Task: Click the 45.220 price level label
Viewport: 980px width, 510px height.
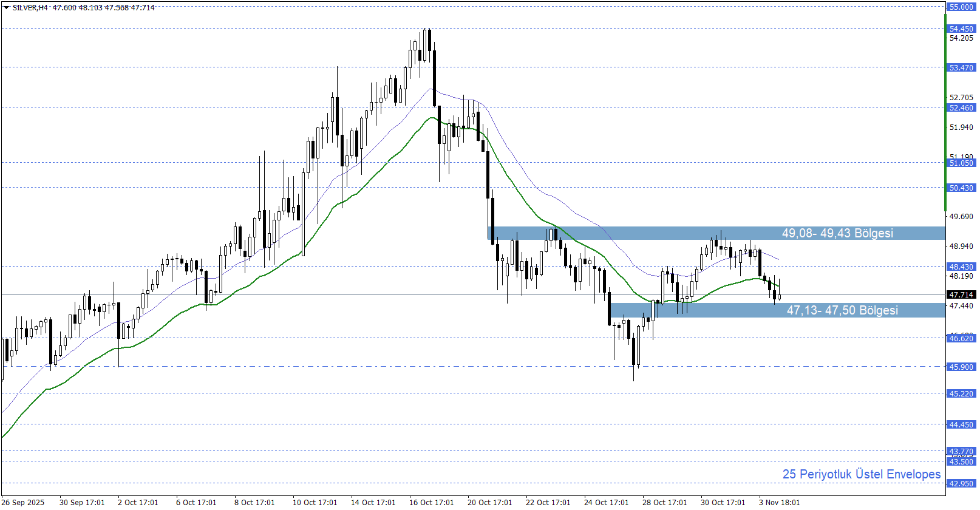Action: coord(961,393)
